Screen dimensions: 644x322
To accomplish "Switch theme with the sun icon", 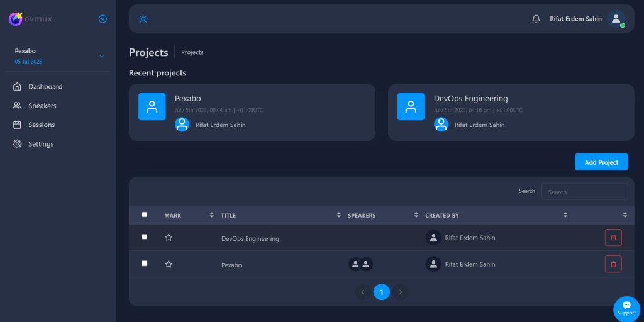I will tap(143, 19).
